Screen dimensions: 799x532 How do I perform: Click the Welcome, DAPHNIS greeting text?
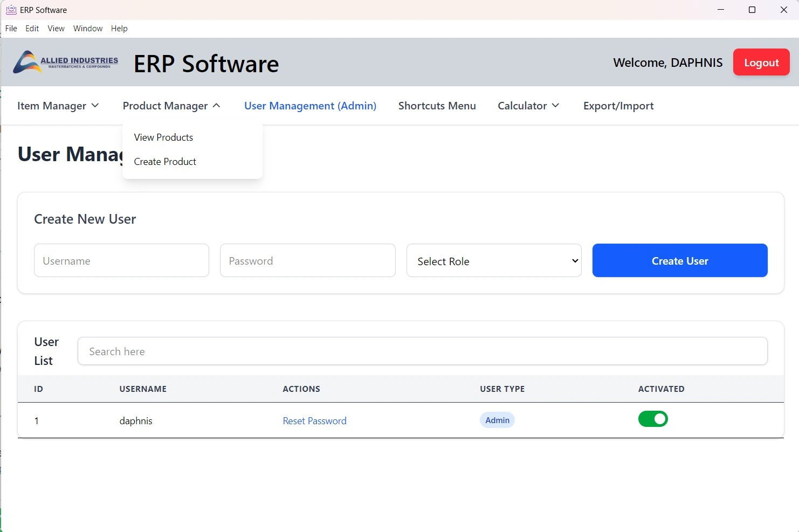(x=668, y=63)
